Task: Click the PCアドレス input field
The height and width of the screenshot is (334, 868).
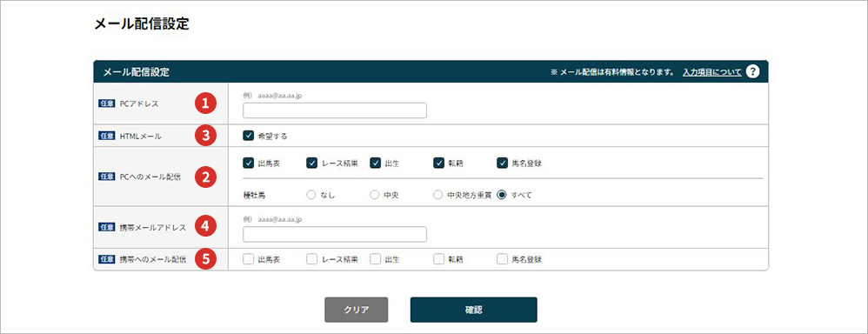Action: click(334, 110)
